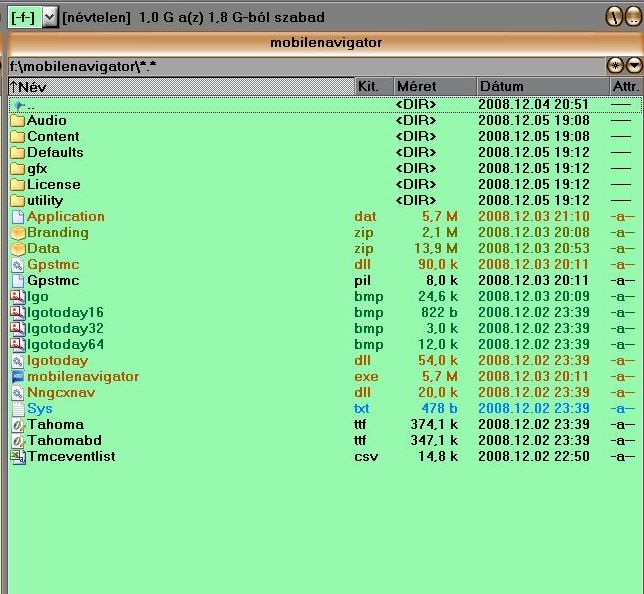Select the file name 'Nngcxnav'
Screen dimensions: 644x594
tap(61, 393)
